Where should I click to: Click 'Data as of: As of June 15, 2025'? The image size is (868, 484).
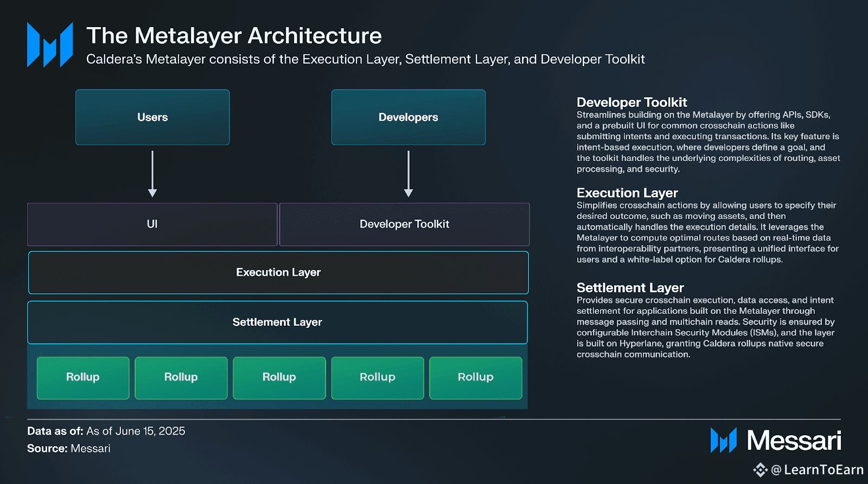click(106, 431)
